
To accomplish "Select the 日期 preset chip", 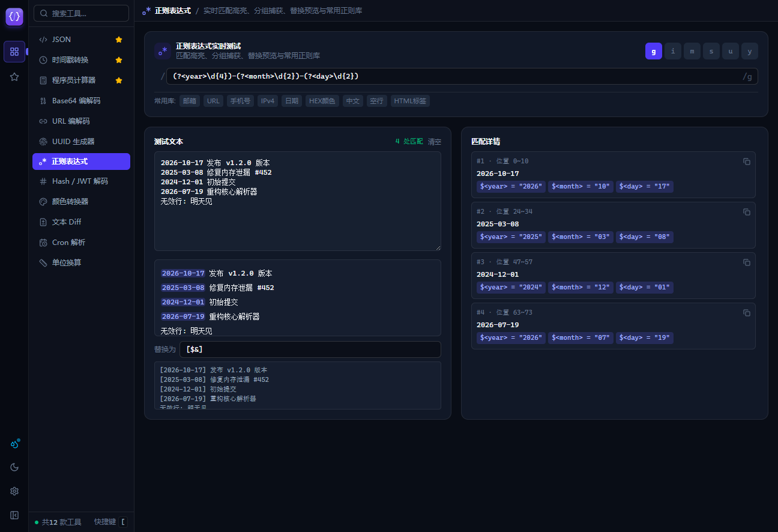I will click(292, 101).
